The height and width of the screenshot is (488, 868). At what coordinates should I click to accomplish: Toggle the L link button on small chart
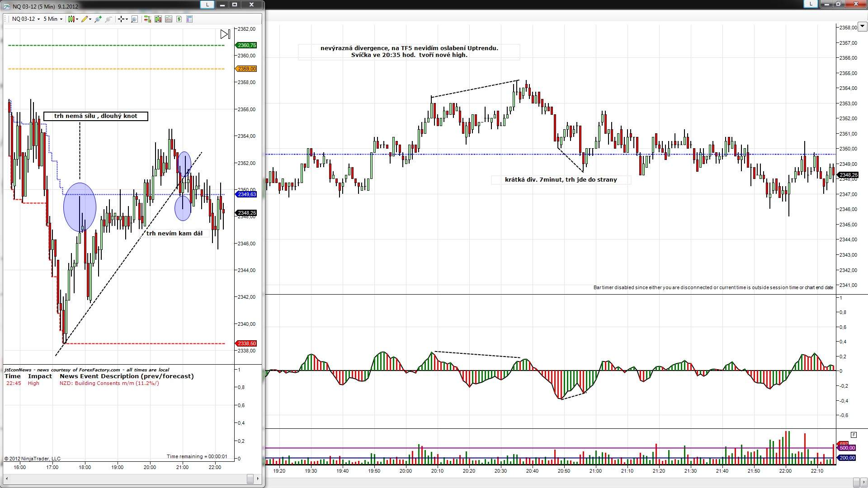pos(207,5)
